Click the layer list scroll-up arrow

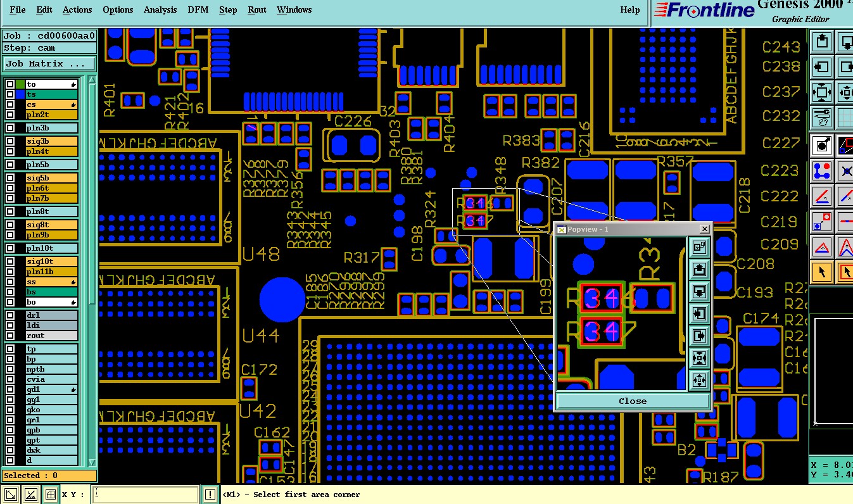[x=92, y=80]
